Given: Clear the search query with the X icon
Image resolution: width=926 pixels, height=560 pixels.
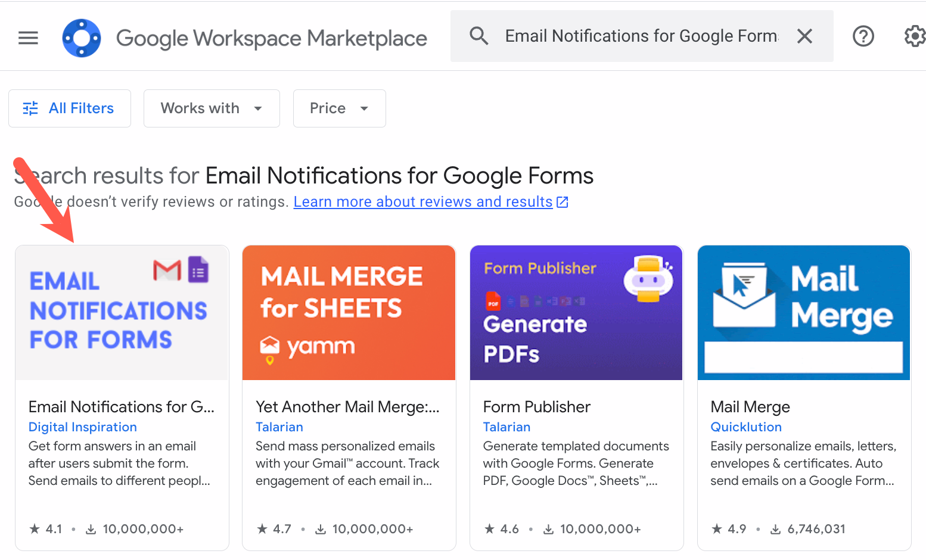Looking at the screenshot, I should click(x=804, y=36).
